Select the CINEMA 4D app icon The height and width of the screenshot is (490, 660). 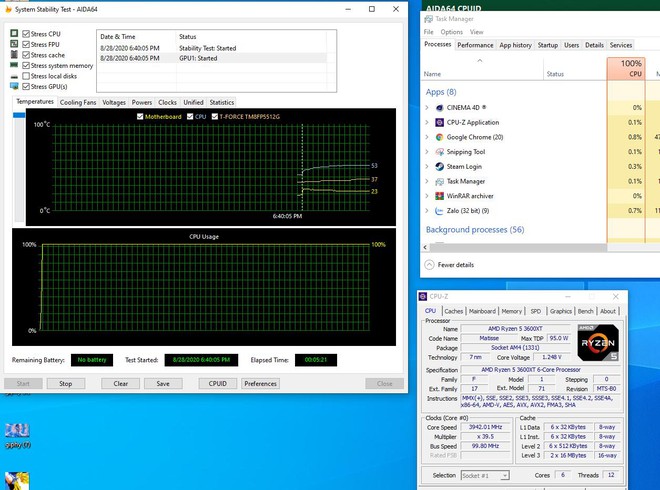tap(439, 108)
